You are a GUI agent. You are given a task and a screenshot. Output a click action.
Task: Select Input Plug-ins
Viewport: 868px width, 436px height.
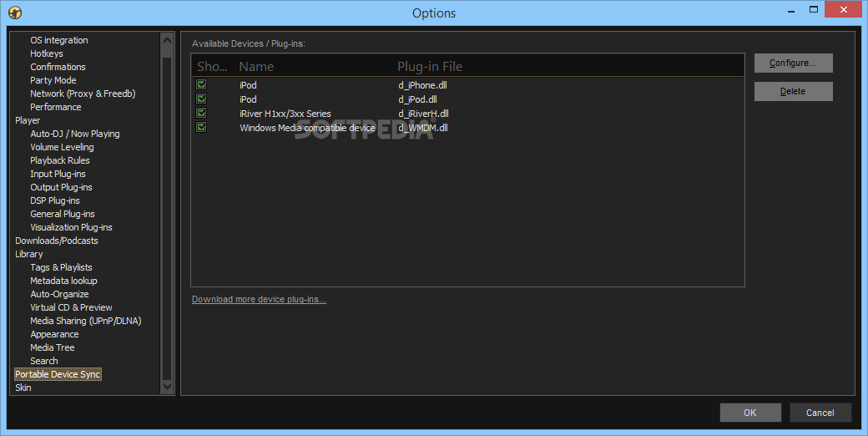tap(58, 174)
